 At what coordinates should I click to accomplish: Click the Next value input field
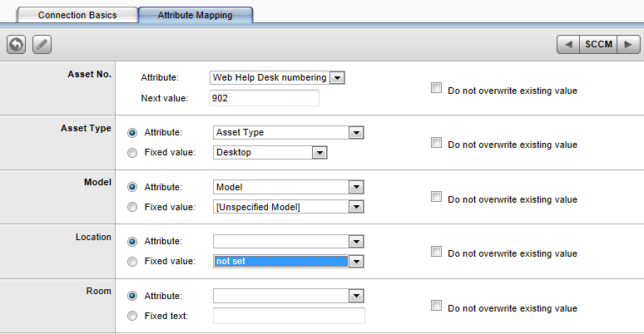tap(265, 99)
